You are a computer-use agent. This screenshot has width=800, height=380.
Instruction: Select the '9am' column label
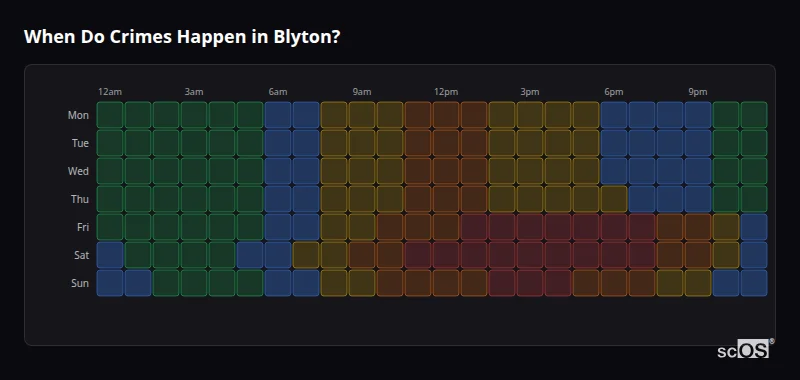click(x=362, y=92)
